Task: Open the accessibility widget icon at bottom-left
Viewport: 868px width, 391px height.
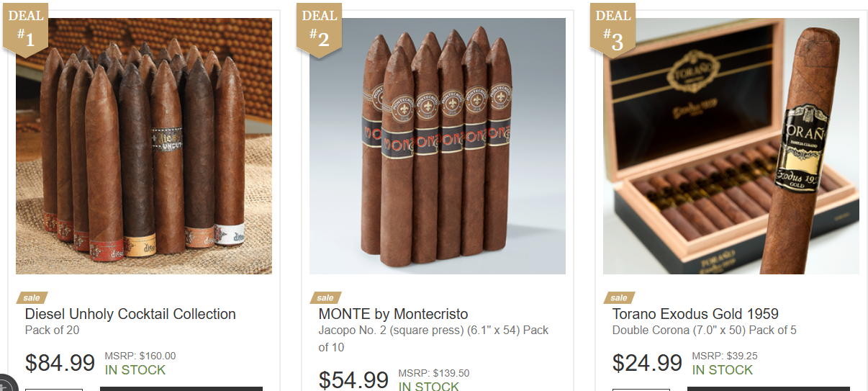Action: (x=5, y=384)
